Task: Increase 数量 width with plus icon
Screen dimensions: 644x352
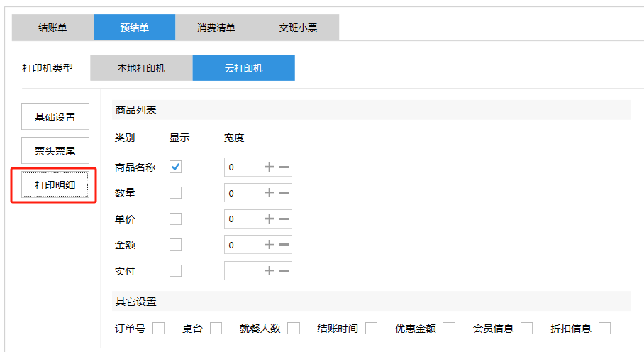Action: [269, 193]
